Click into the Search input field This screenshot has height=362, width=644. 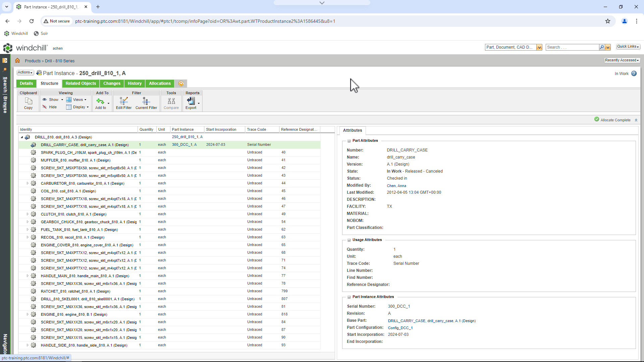(x=572, y=47)
